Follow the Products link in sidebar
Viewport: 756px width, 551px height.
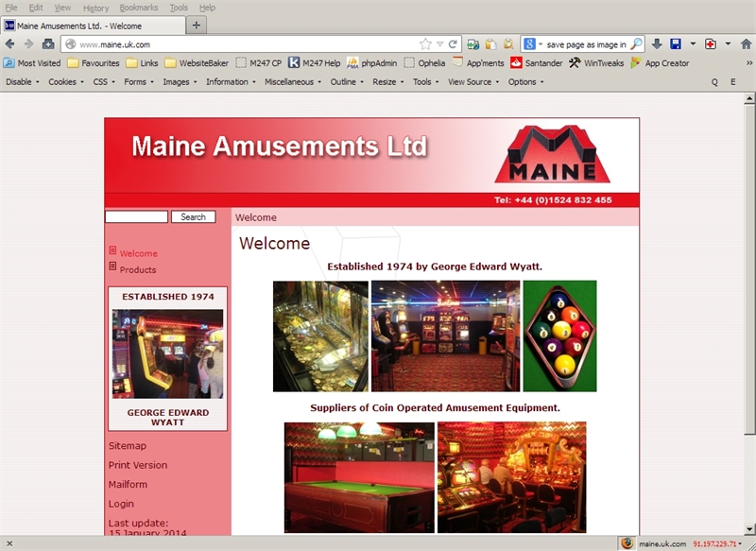[x=138, y=269]
